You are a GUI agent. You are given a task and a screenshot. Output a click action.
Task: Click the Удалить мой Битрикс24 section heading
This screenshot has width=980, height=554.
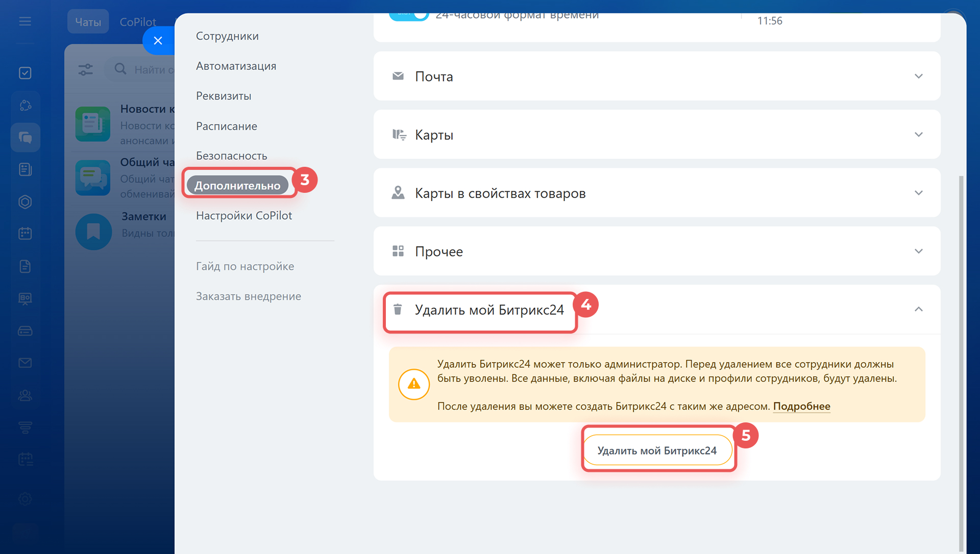click(489, 310)
